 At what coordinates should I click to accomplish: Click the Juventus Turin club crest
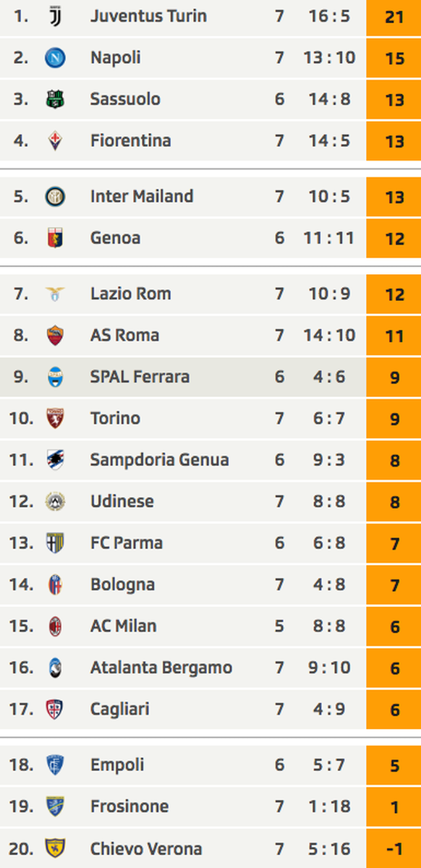point(55,16)
